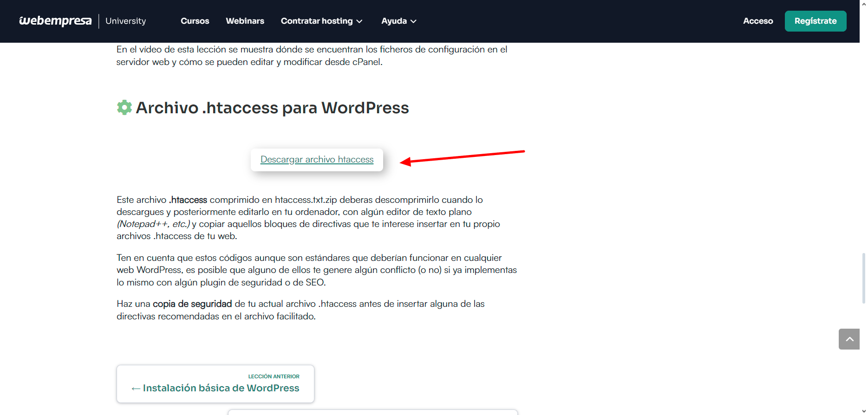Viewport: 868px width, 415px height.
Task: Download the htaccess file link
Action: 317,160
